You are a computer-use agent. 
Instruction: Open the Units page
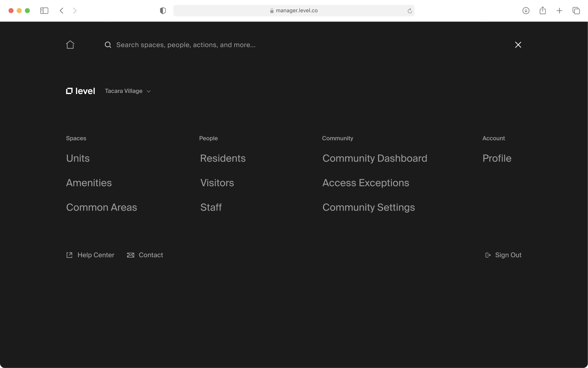click(78, 158)
